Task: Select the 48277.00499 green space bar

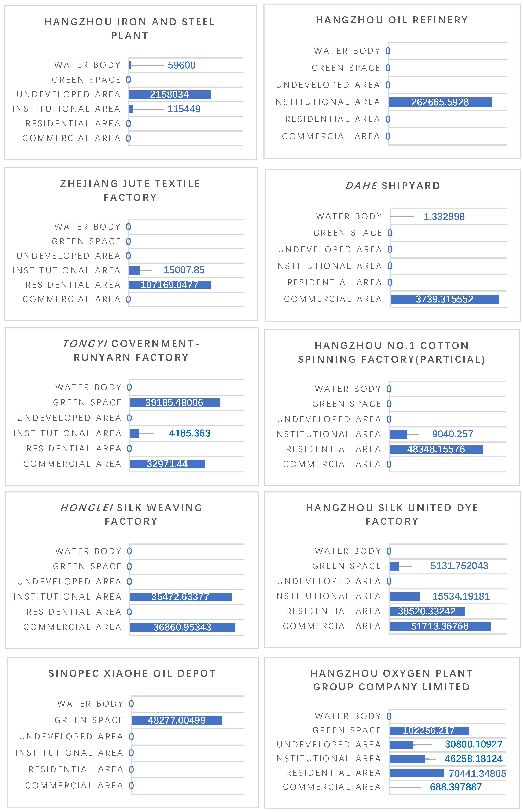Action: [177, 720]
